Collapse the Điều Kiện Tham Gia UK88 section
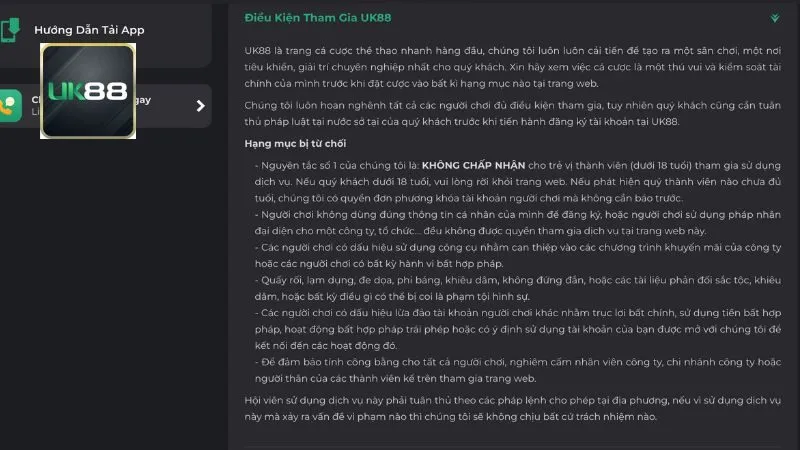 click(x=774, y=18)
